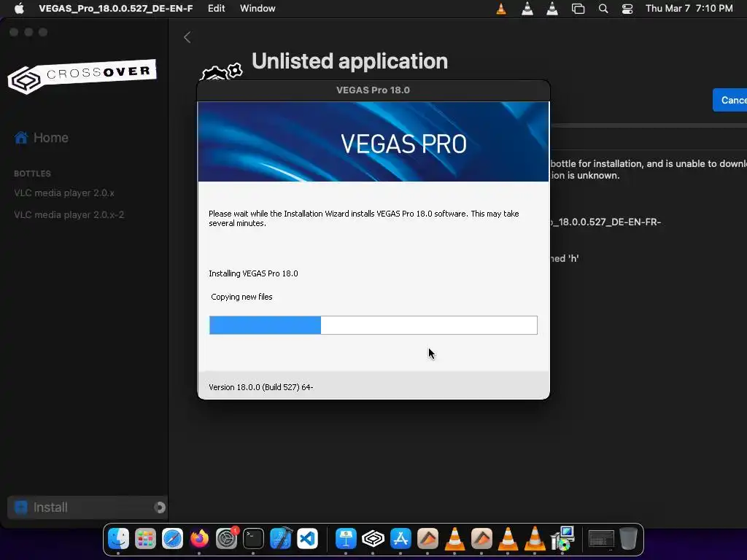Click the blue Cancel button in CrossOver
747x560 pixels.
(729, 100)
